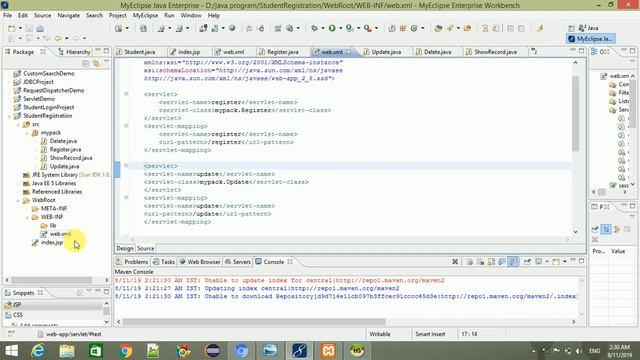Collapse the first servlet fold marker in editor

coord(126,94)
